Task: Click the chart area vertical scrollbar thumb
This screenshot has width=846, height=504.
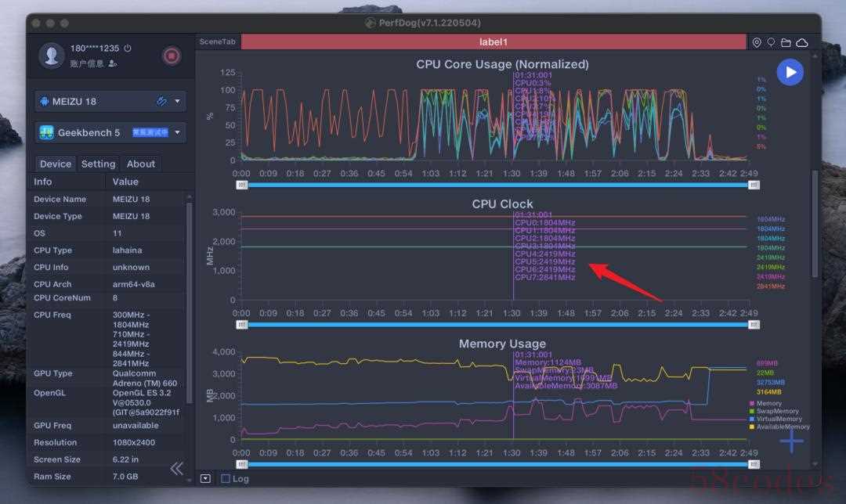Action: (x=815, y=224)
